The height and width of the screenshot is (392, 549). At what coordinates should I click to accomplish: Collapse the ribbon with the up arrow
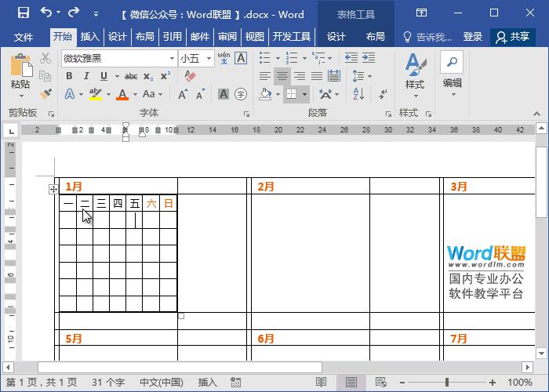point(536,114)
